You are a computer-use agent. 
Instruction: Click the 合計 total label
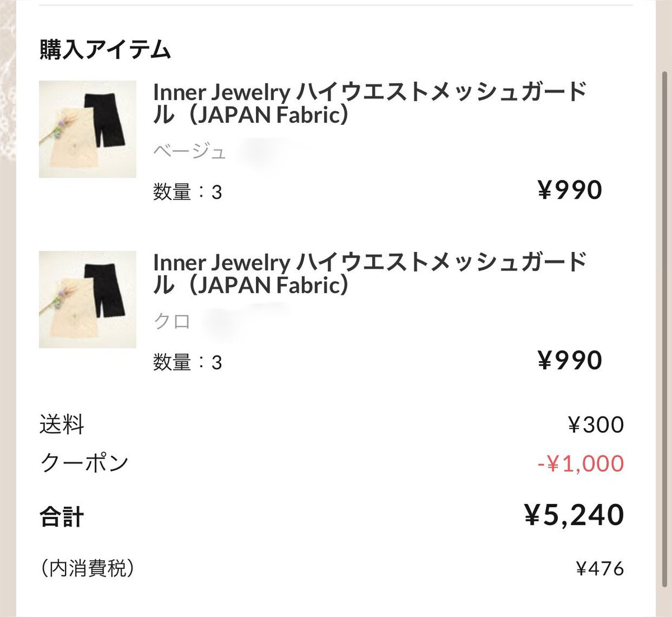[62, 516]
